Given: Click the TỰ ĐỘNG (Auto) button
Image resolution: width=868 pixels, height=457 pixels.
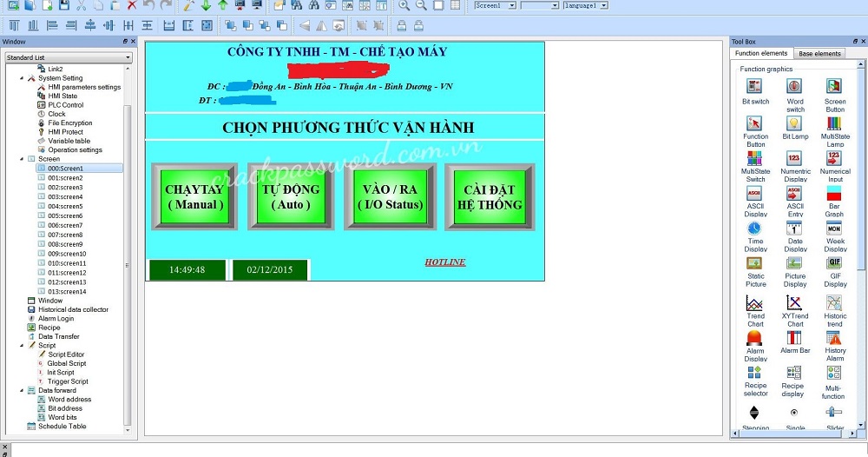Looking at the screenshot, I should [x=291, y=196].
